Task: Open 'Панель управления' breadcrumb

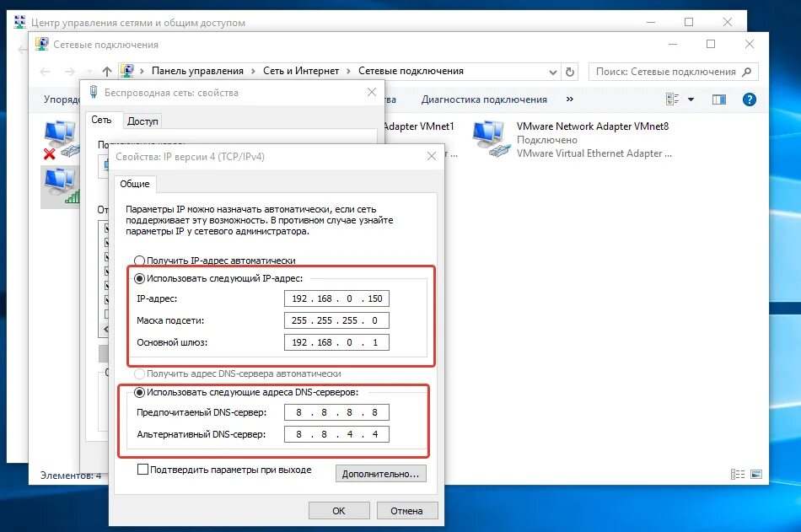Action: [x=197, y=71]
